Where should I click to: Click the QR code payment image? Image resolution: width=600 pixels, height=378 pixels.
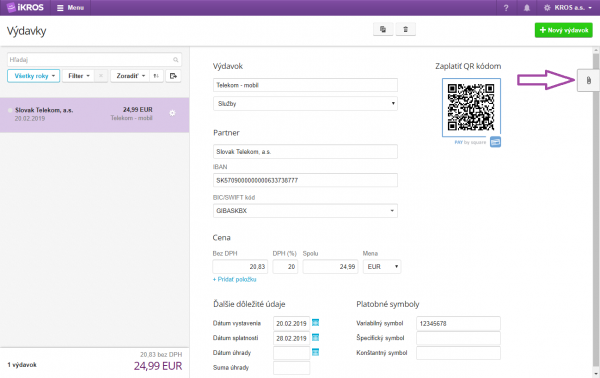471,108
